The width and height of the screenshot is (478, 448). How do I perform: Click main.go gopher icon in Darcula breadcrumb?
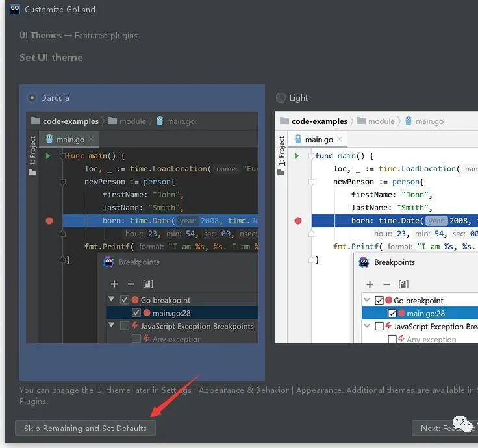pyautogui.click(x=160, y=121)
